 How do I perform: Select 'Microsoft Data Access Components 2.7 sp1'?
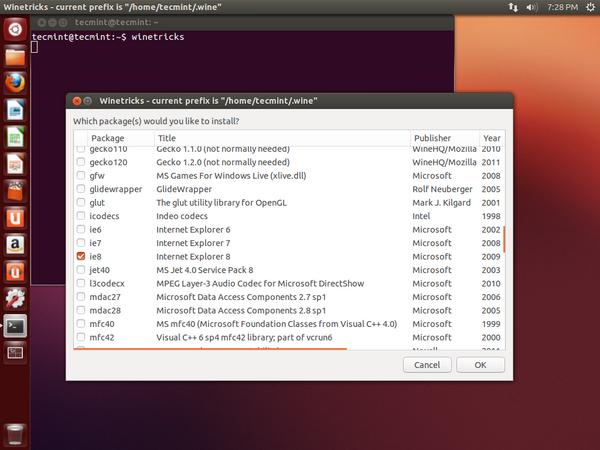(x=241, y=297)
